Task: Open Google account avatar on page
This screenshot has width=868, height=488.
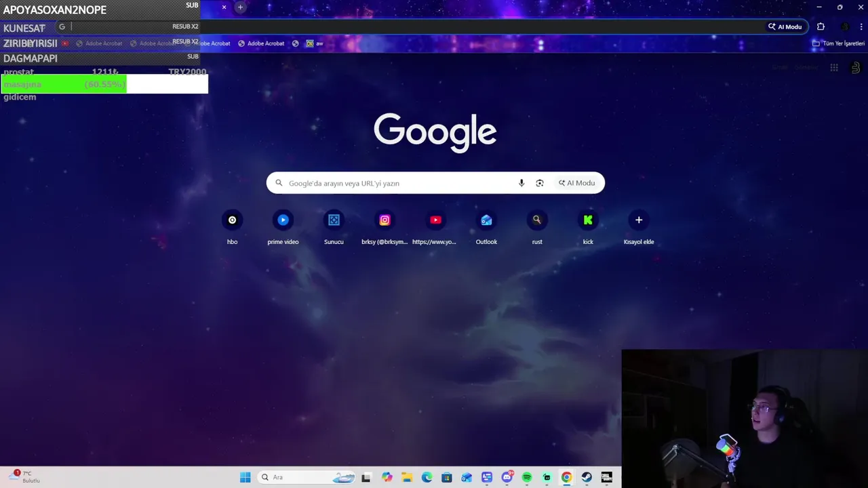Action: (856, 68)
